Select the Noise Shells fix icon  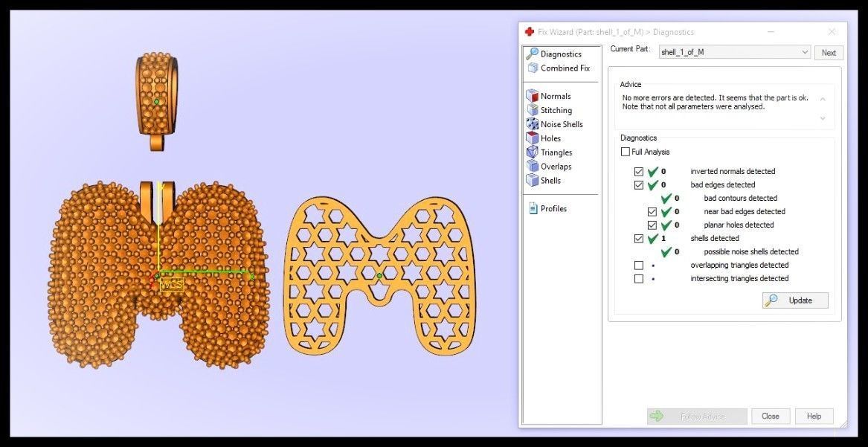533,124
